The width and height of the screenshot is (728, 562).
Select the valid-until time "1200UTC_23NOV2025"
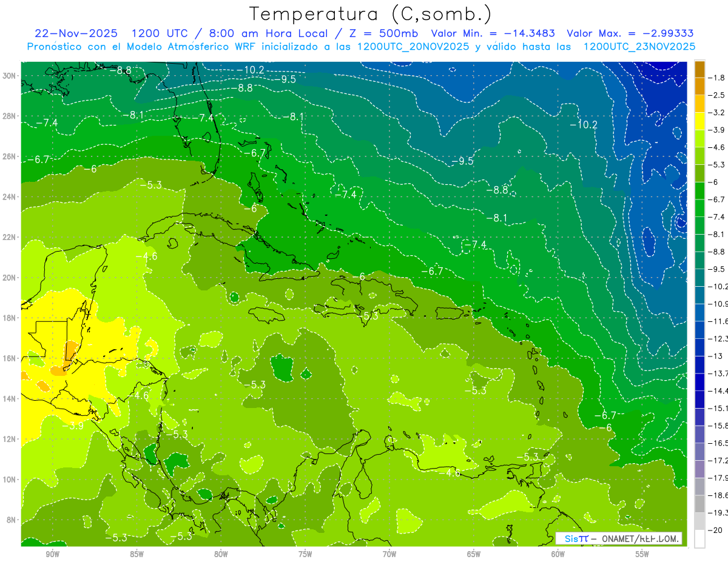point(639,46)
